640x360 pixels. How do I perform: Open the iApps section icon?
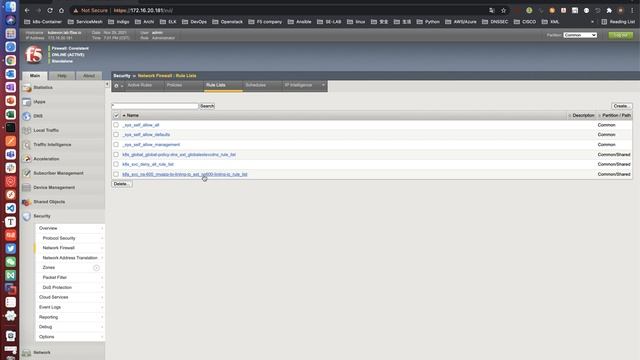[27, 102]
